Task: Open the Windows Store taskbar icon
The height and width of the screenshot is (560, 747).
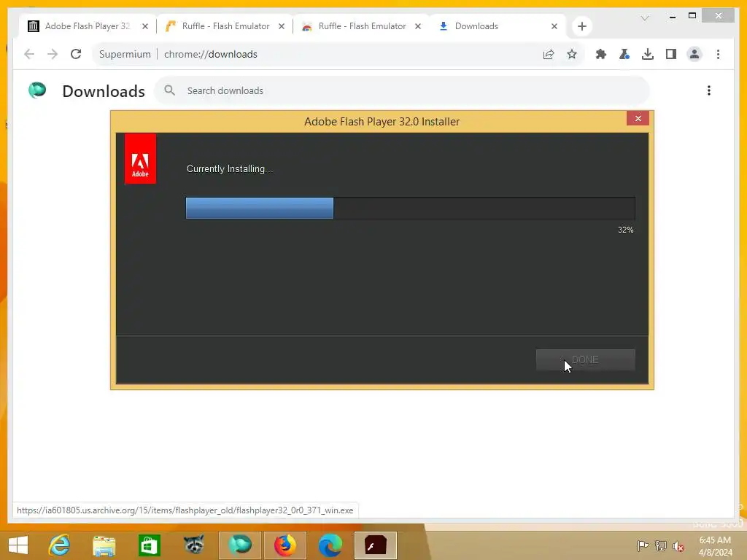Action: pos(149,545)
